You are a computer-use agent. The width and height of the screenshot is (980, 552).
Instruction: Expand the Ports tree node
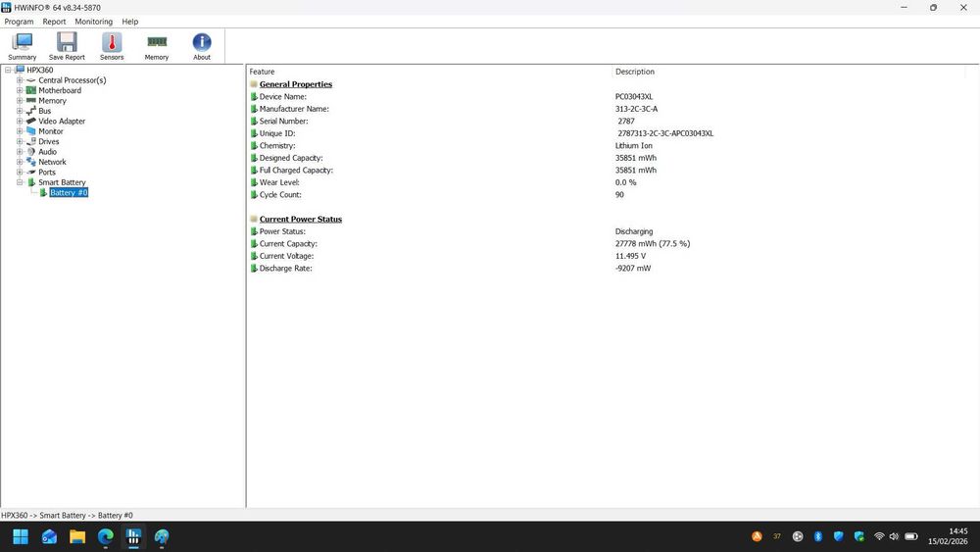[x=20, y=172]
